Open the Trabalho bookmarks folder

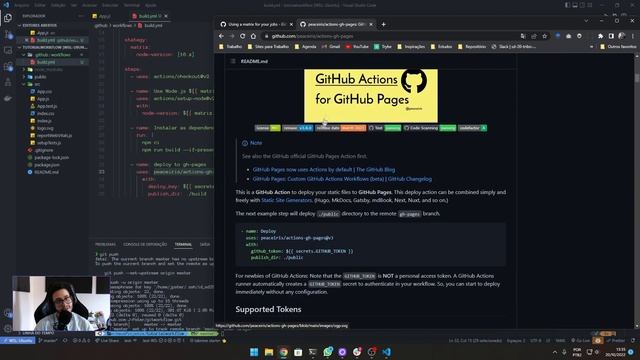(231, 47)
